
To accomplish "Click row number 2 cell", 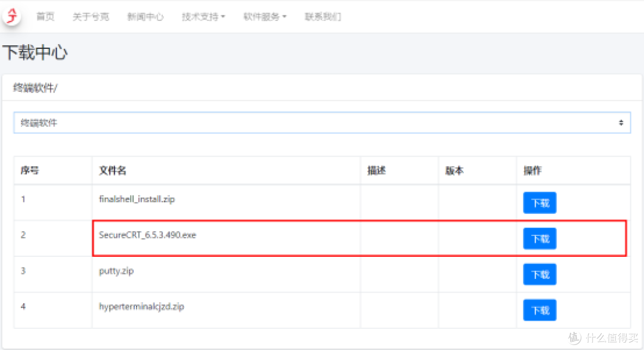I will [x=53, y=238].
